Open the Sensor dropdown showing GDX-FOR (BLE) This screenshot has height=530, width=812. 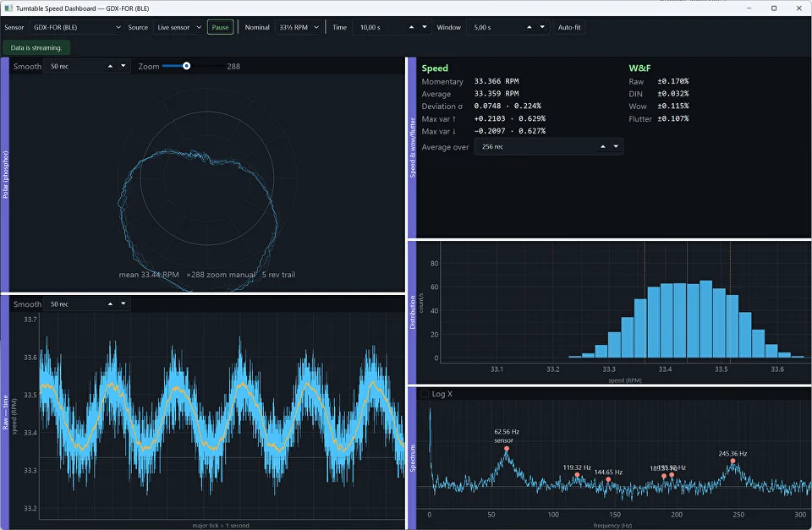(x=76, y=27)
